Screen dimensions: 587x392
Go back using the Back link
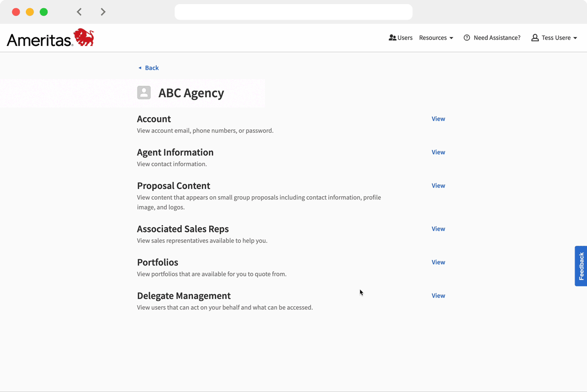coord(151,68)
